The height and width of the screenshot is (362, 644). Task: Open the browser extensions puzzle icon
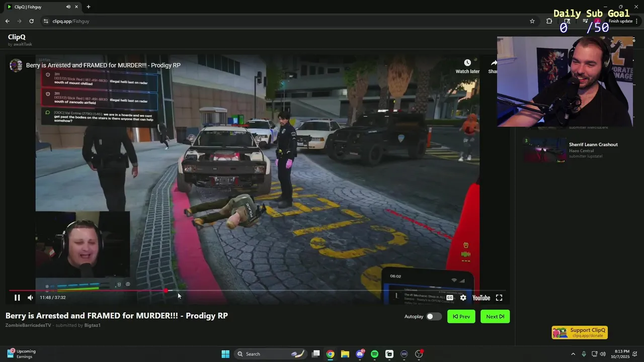tap(549, 21)
